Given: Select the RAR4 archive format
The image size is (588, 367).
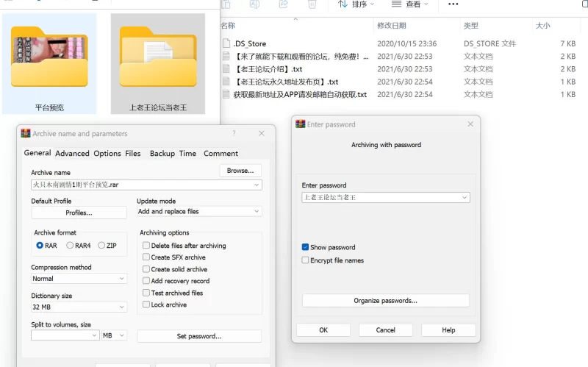Looking at the screenshot, I should coord(70,246).
